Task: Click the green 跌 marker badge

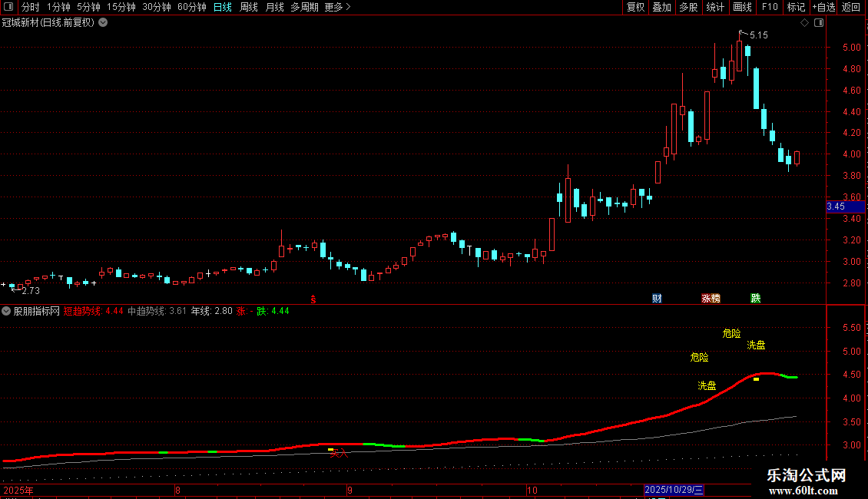Action: click(x=756, y=299)
